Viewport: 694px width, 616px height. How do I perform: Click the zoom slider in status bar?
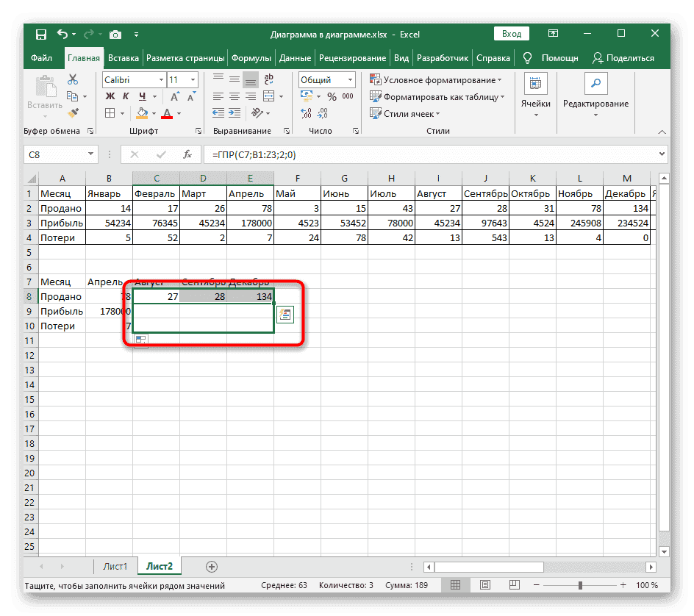pos(580,585)
